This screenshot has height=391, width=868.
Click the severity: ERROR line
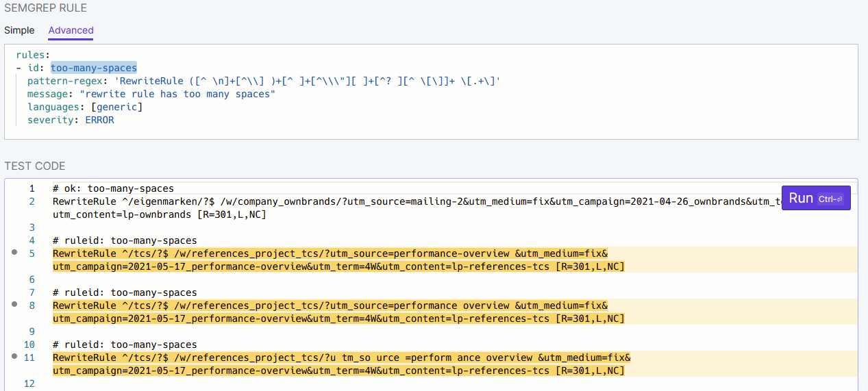tap(71, 120)
